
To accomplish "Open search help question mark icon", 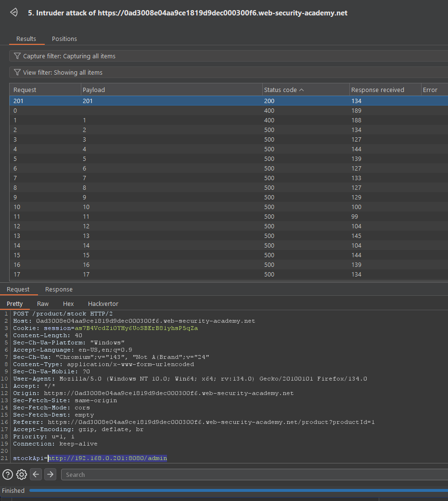I will coord(7,475).
